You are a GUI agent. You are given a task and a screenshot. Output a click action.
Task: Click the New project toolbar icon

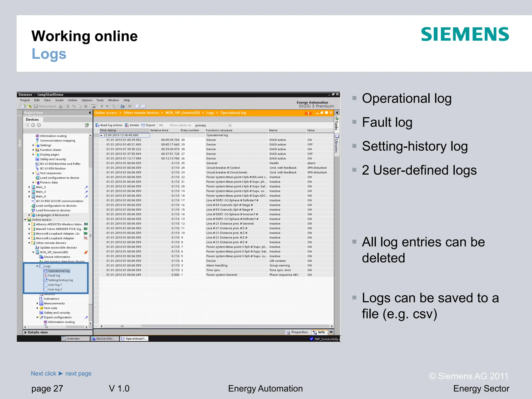point(24,106)
